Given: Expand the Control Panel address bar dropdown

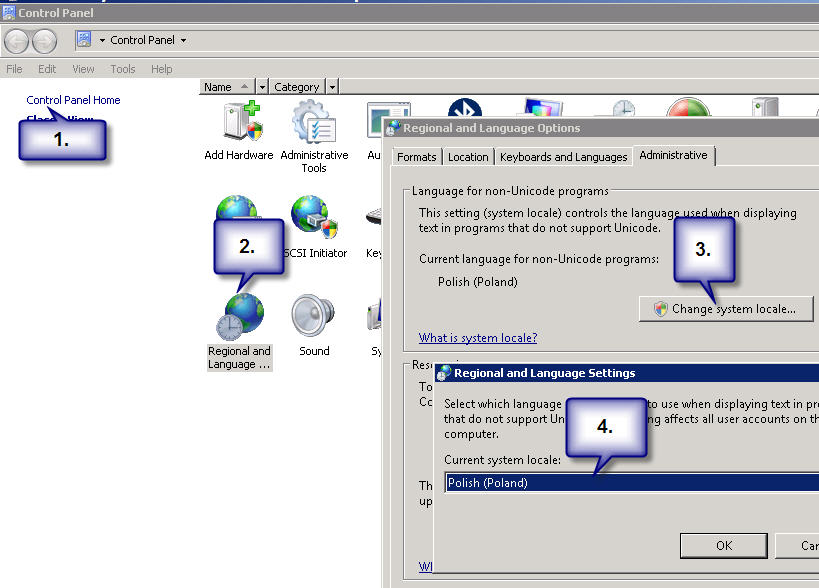Looking at the screenshot, I should tap(183, 41).
